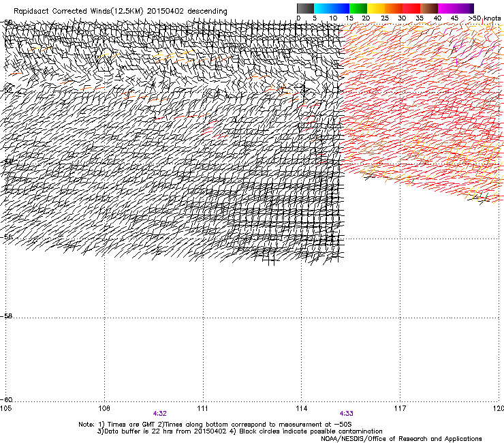Click the plot title 'Rapidsact Corrected Winds(12.5KM)'
The height and width of the screenshot is (443, 504).
(x=78, y=12)
